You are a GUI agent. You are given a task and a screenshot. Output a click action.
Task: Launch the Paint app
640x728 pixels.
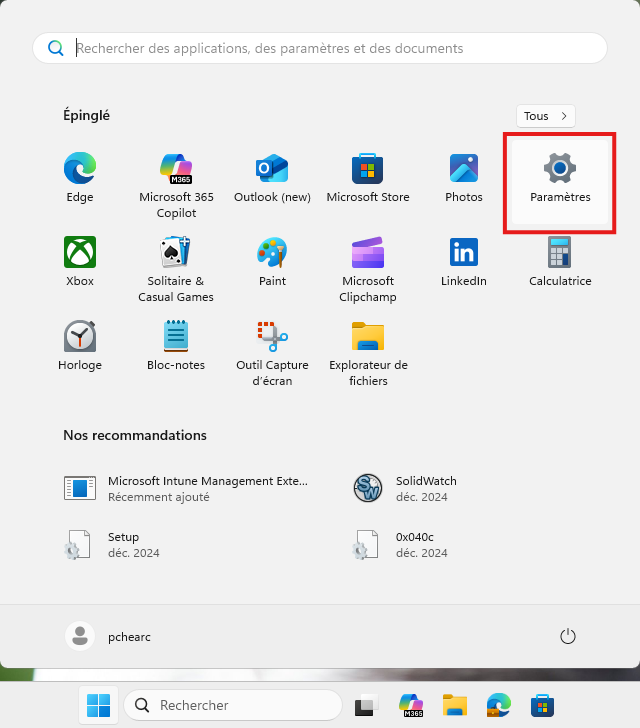(272, 262)
